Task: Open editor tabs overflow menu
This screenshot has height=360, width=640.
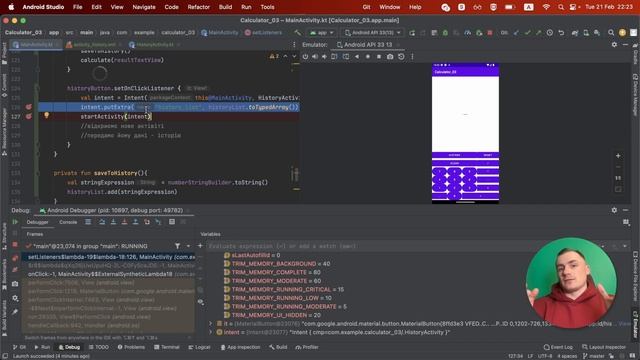Action: point(294,44)
